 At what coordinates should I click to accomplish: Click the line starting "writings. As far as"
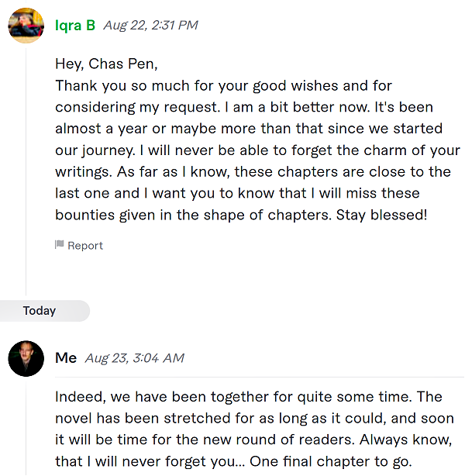pos(253,172)
